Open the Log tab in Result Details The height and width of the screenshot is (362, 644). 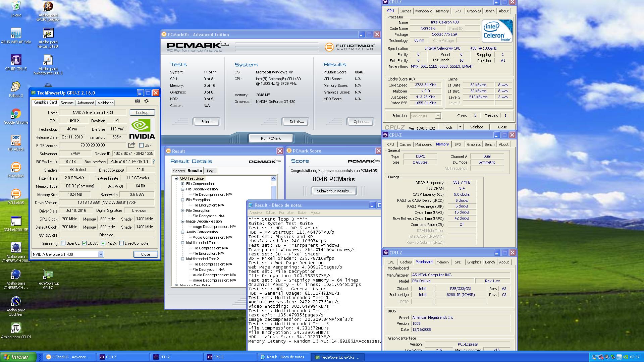tap(210, 171)
